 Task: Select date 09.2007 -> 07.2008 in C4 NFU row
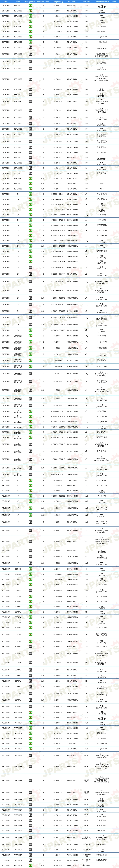click(x=57, y=330)
